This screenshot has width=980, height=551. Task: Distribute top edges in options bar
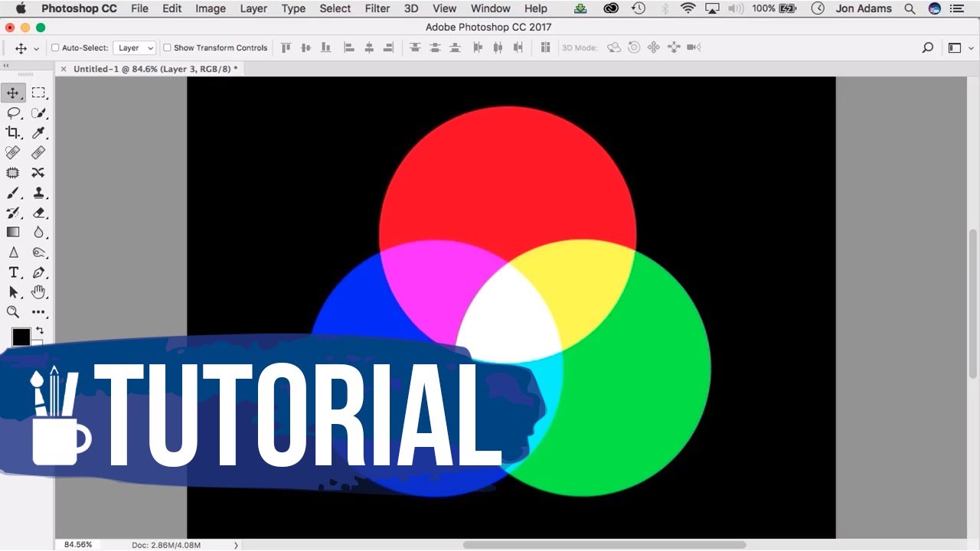pos(415,47)
